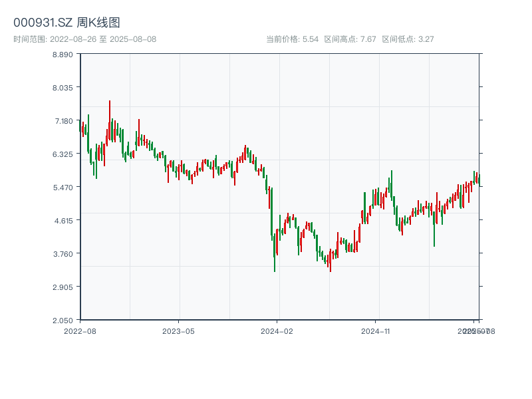Click the chart title 000931.SZ 周K线图
532x399 pixels.
coord(66,23)
